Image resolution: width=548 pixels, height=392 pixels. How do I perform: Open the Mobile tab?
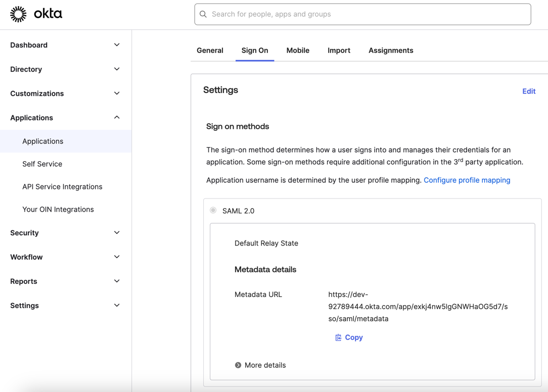[x=298, y=50]
